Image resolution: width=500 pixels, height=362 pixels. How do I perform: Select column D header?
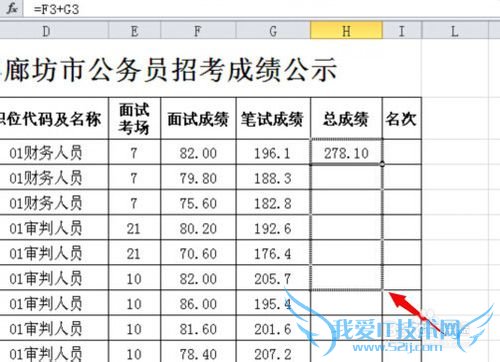47,31
